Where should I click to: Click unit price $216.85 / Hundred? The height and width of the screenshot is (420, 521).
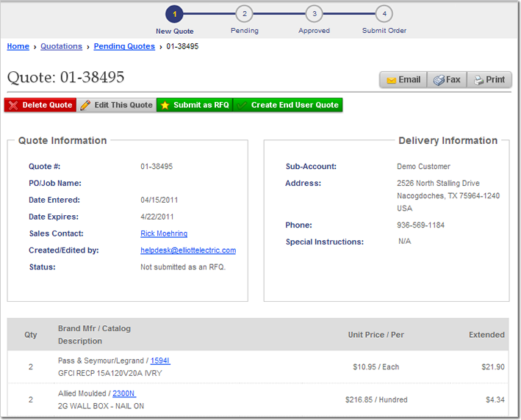pyautogui.click(x=376, y=399)
